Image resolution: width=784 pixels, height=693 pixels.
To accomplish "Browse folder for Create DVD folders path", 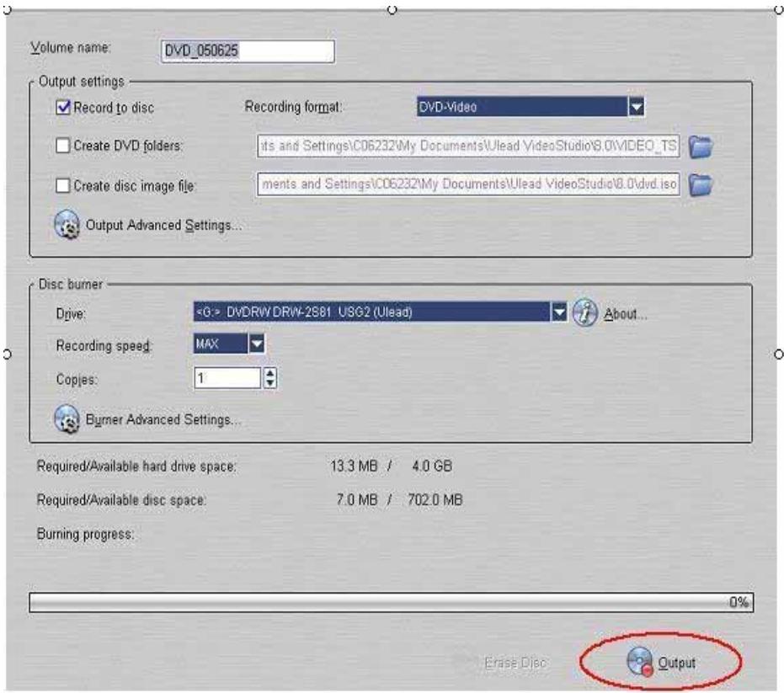I will tap(701, 147).
